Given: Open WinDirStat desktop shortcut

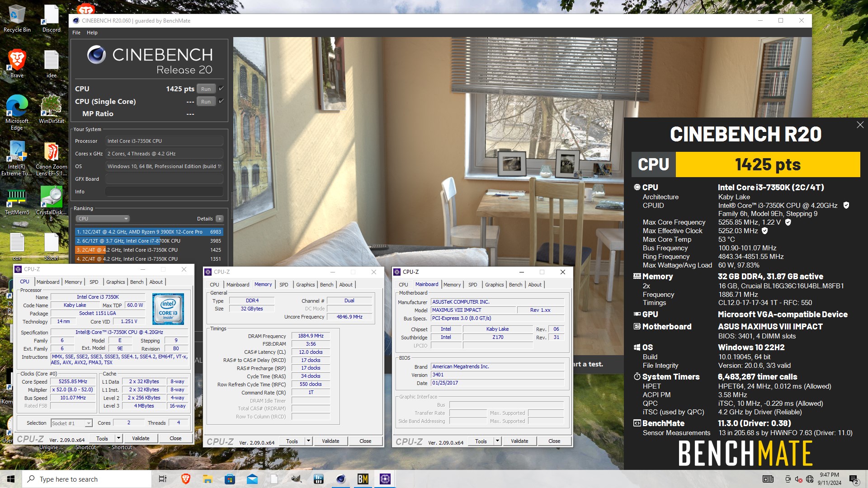Looking at the screenshot, I should click(51, 109).
